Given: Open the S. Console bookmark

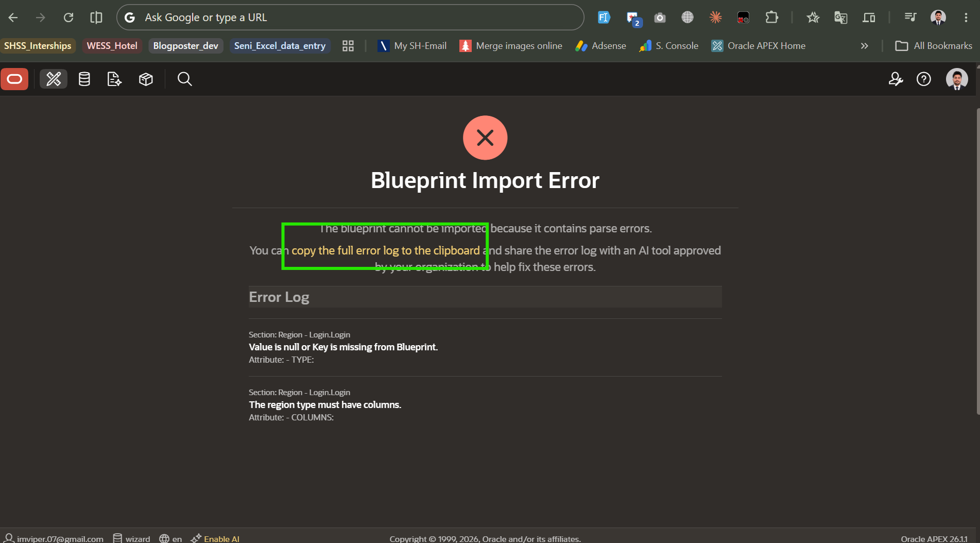Looking at the screenshot, I should [x=668, y=46].
